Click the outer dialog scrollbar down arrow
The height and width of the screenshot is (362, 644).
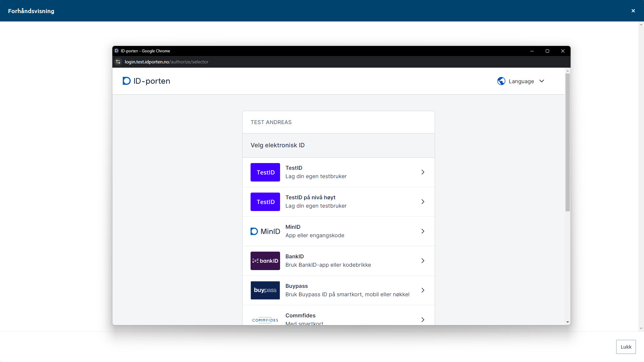coord(641,329)
